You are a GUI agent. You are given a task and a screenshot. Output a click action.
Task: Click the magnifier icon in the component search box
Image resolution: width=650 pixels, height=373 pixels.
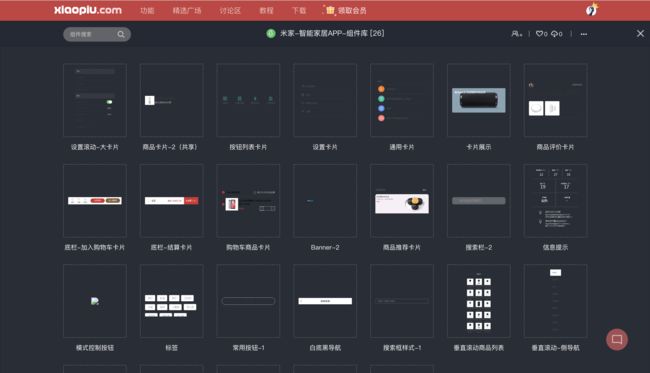point(121,34)
